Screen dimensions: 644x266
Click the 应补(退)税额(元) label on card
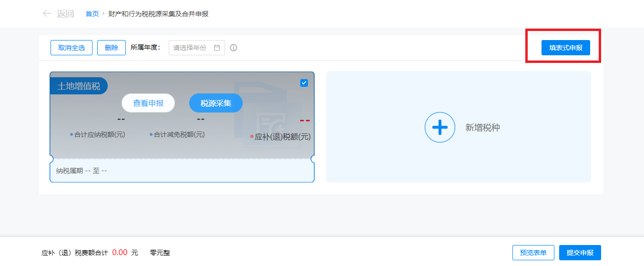pos(282,137)
